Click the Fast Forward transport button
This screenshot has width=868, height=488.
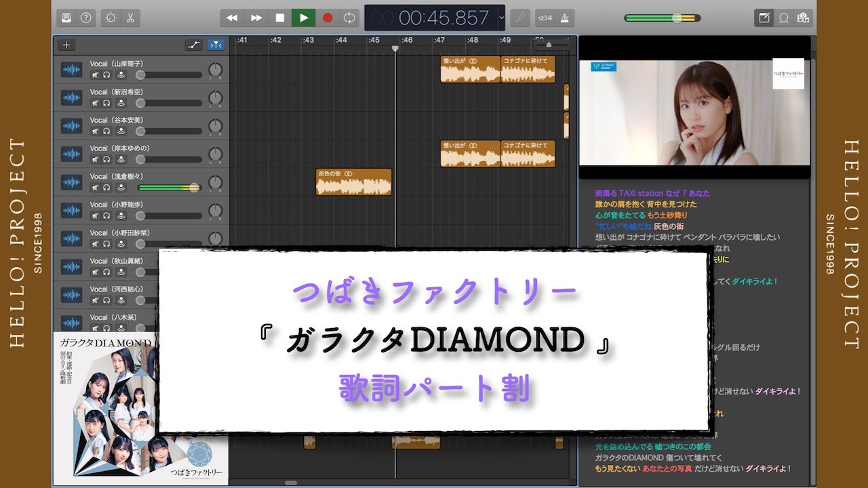pos(256,18)
